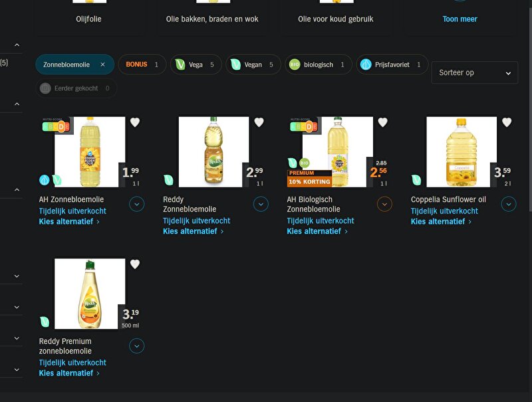532x402 pixels.
Task: Choose alternative for AH Biologisch Zonnebloemolie
Action: click(317, 231)
